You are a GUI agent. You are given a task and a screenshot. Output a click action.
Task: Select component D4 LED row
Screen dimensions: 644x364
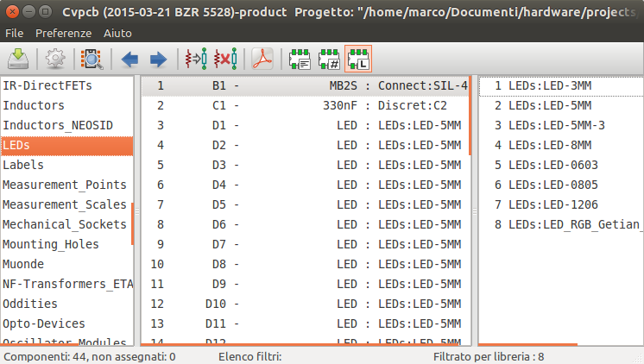click(305, 185)
